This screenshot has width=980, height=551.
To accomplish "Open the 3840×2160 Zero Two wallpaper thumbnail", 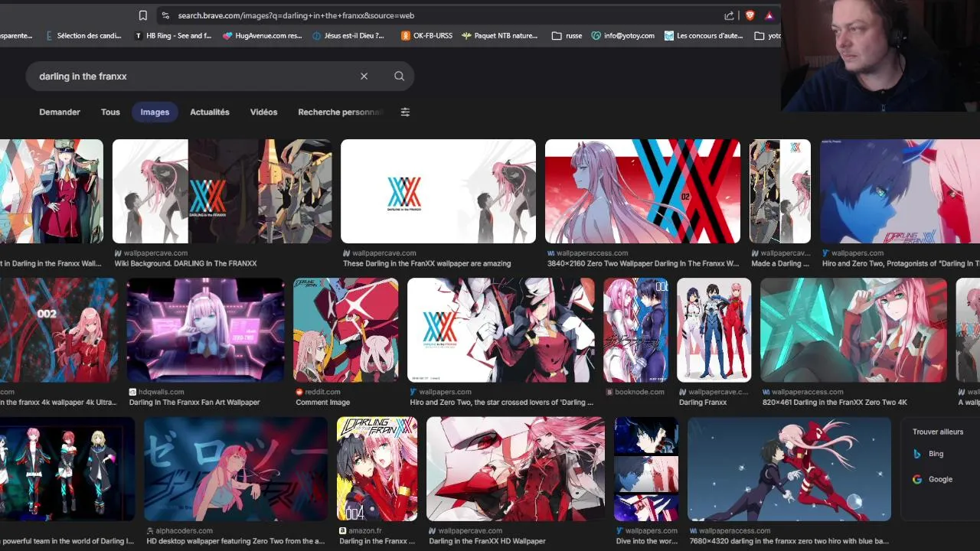I will click(x=642, y=191).
